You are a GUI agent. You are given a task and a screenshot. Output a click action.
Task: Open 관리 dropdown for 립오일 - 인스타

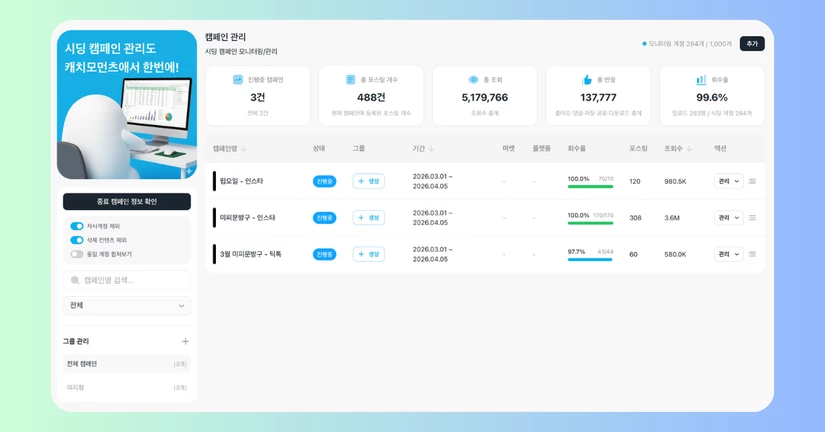click(x=729, y=181)
